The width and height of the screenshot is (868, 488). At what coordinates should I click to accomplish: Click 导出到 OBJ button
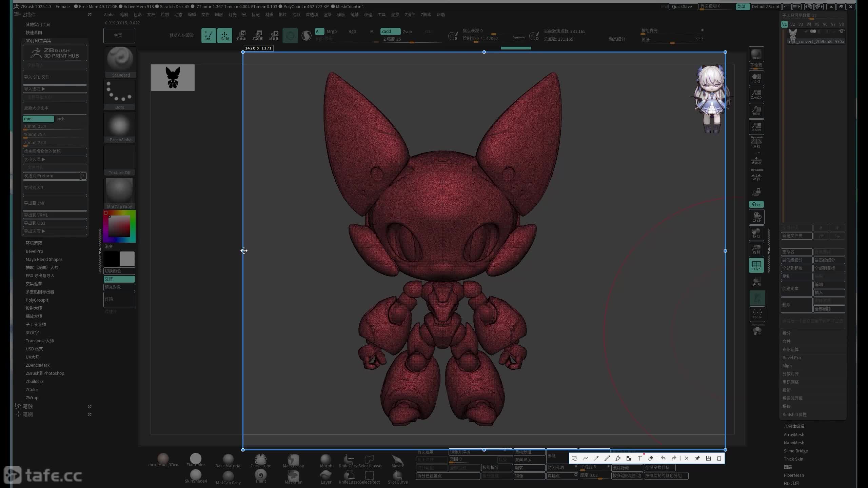pos(55,223)
